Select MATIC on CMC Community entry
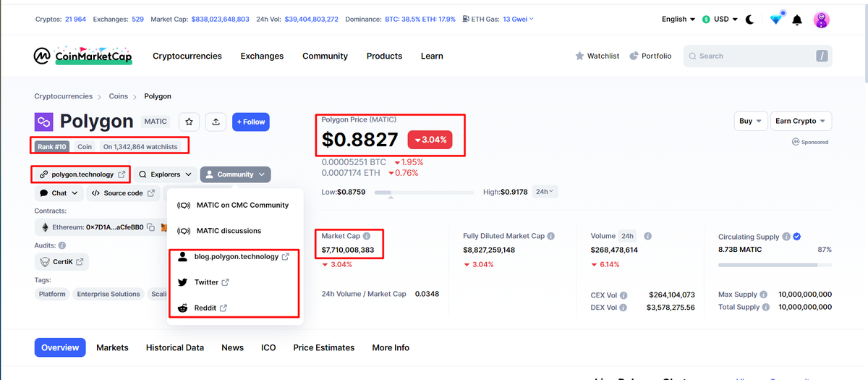This screenshot has width=868, height=380. tap(235, 205)
